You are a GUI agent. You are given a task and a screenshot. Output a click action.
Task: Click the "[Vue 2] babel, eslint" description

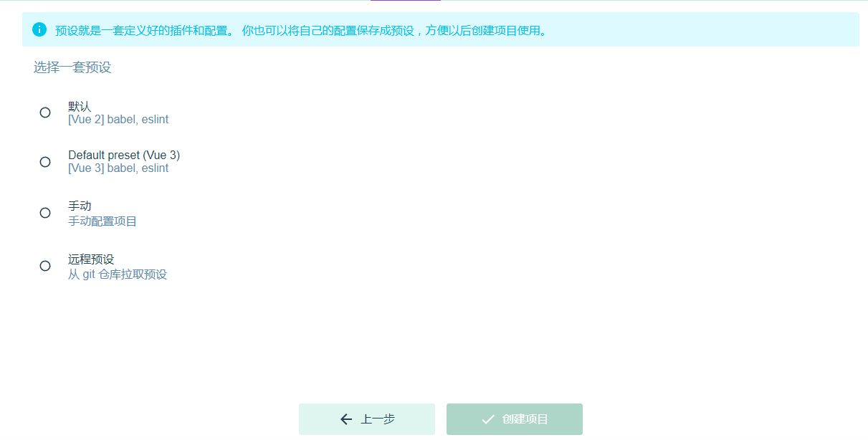(x=118, y=120)
